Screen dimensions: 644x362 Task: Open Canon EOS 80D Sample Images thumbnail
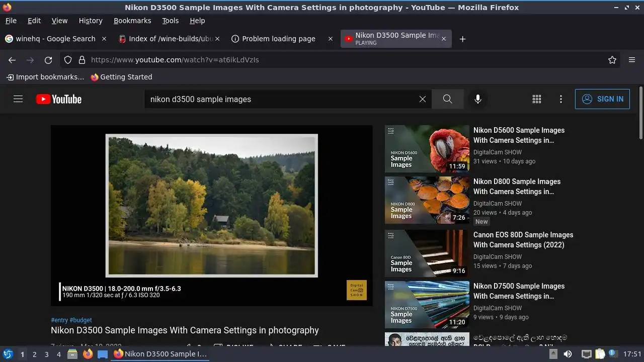(427, 253)
